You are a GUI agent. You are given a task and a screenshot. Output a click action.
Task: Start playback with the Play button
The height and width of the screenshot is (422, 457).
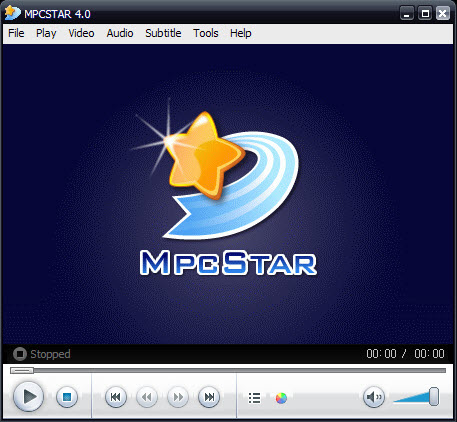(x=28, y=397)
